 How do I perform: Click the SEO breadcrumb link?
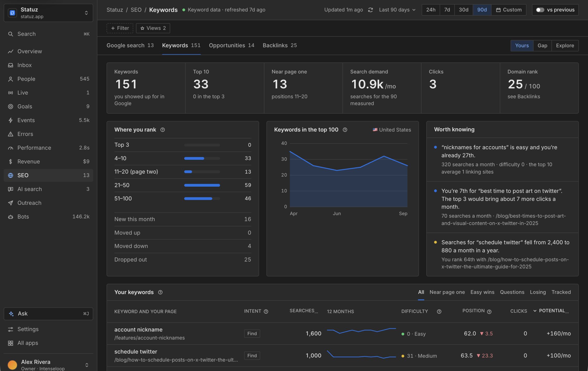[136, 10]
